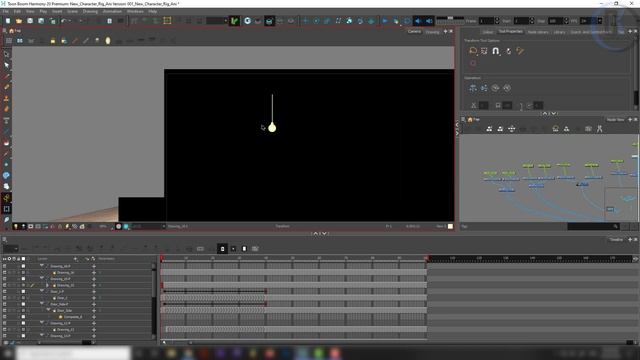The image size is (640, 360).
Task: Click the New Scene toolbar icon
Action: coord(8,21)
